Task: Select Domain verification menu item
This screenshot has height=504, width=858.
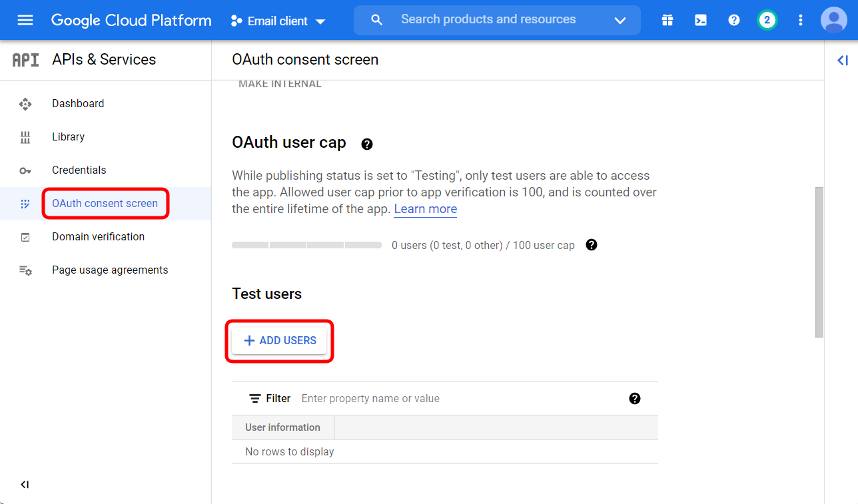Action: click(98, 237)
